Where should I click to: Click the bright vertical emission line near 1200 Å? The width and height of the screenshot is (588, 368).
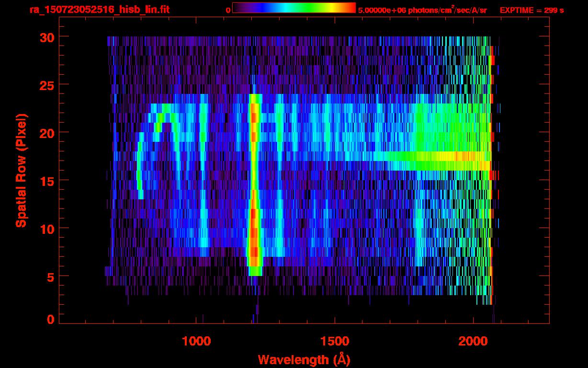(254, 192)
